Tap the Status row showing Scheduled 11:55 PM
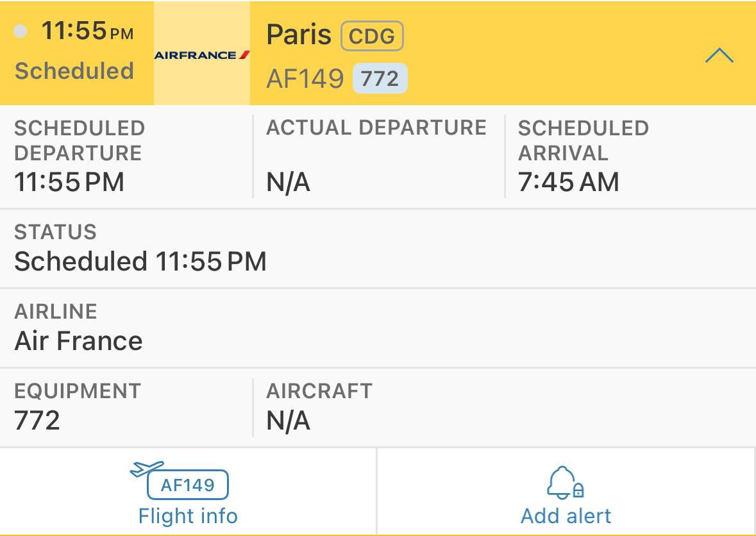 coord(140,262)
